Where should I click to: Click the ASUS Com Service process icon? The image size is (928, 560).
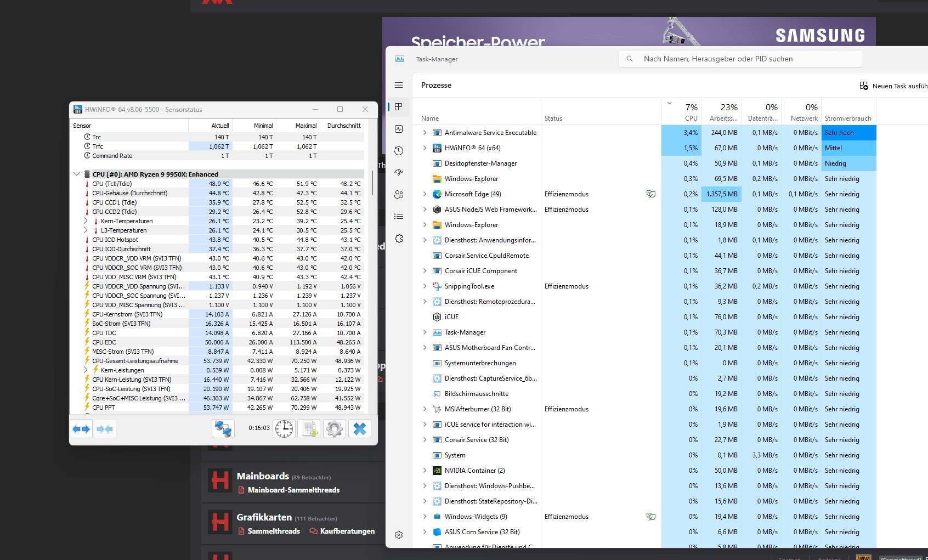(x=437, y=532)
